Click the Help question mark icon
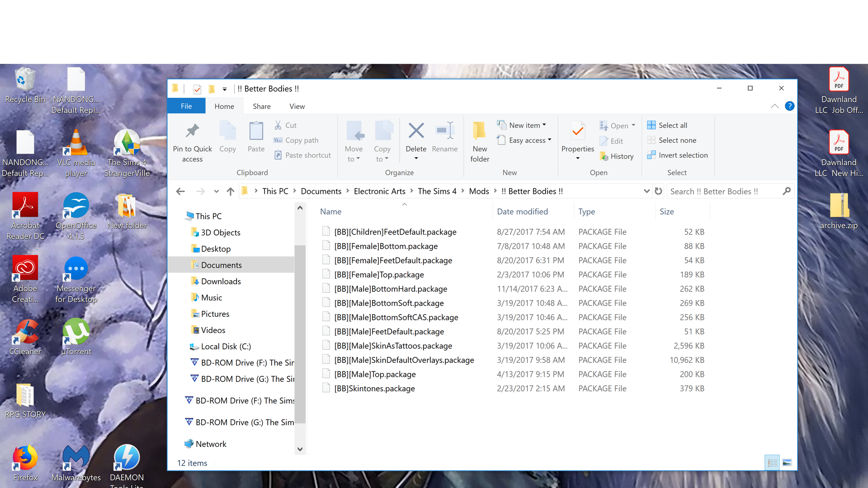The width and height of the screenshot is (868, 488). (789, 106)
